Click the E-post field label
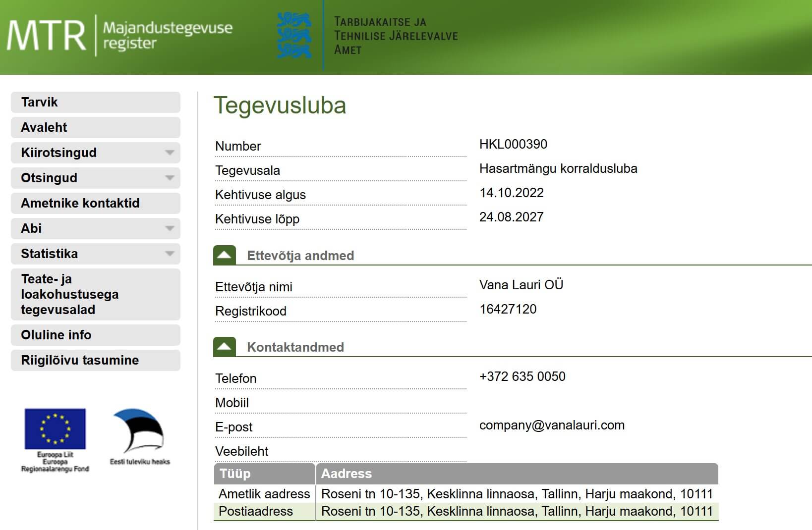The height and width of the screenshot is (530, 812). (x=234, y=427)
